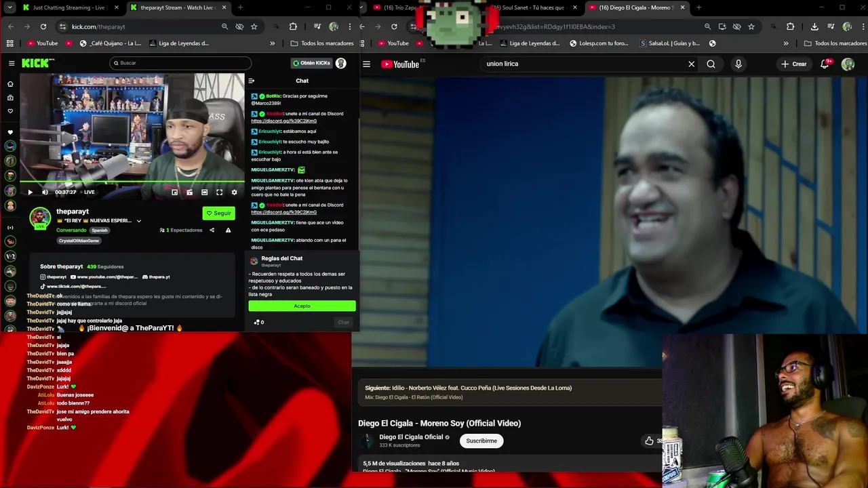Open Diego El Cigala Oficial channel
868x488 pixels.
pos(411,437)
